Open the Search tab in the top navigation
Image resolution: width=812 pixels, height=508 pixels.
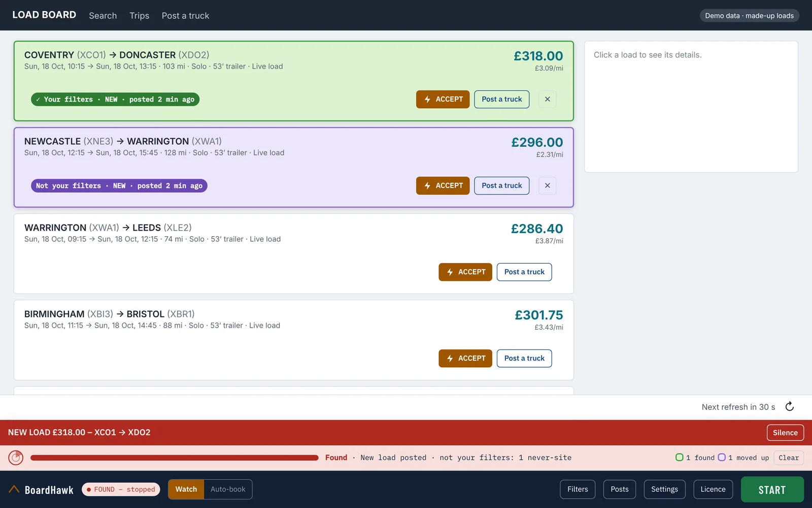[x=103, y=16]
